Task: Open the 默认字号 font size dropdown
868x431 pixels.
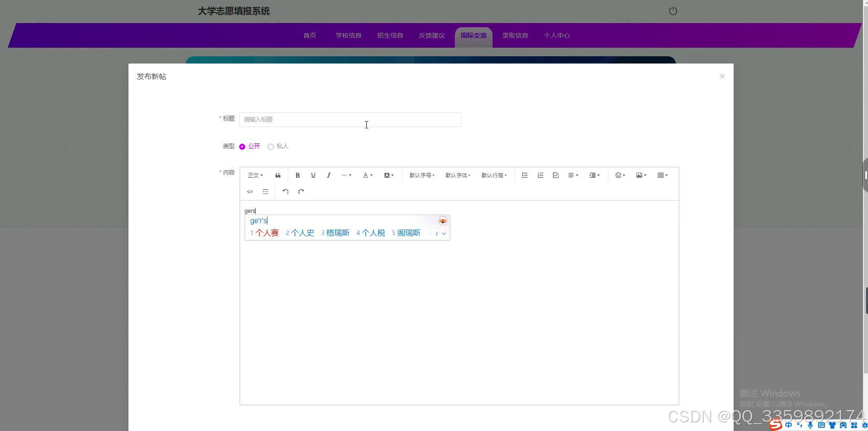Action: [422, 175]
